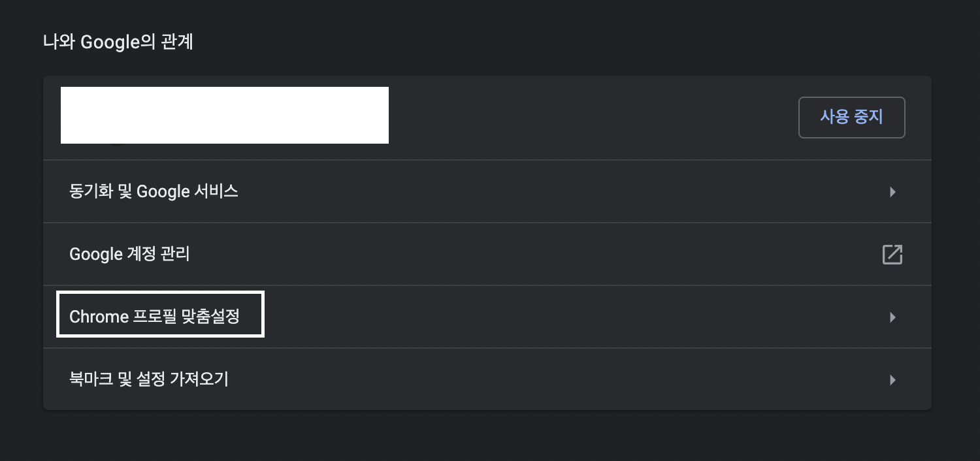Open the Google 계정 관리 entry

[487, 254]
